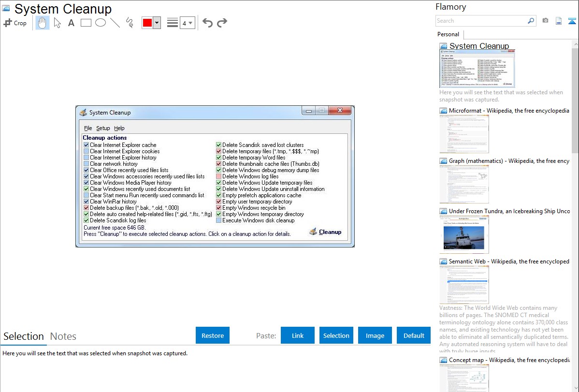Switch to the Selection tab
The image size is (579, 392).
pos(24,336)
